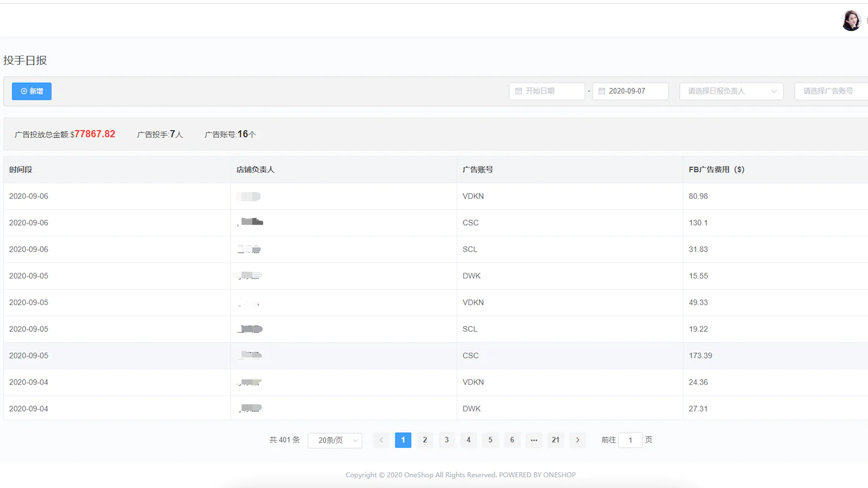Expand the 请选择日报负责人 dropdown
Image resolution: width=868 pixels, height=488 pixels.
click(x=731, y=91)
